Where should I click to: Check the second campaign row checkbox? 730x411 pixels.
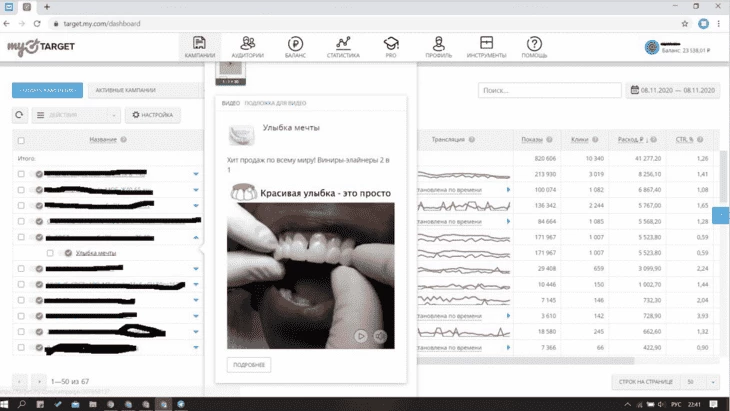click(x=21, y=189)
